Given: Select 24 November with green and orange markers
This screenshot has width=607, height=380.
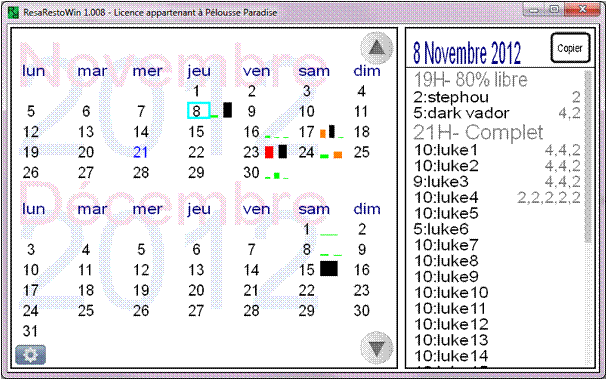Looking at the screenshot, I should (306, 152).
